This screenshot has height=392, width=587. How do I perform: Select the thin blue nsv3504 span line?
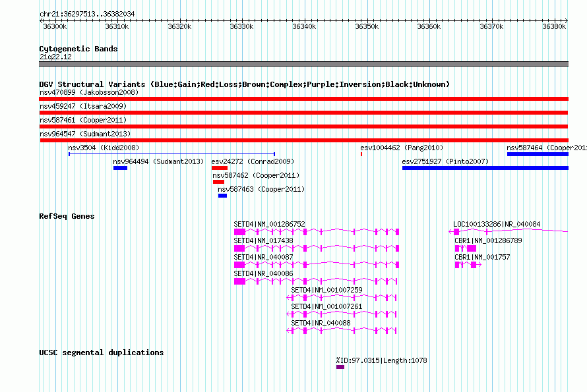tap(172, 154)
